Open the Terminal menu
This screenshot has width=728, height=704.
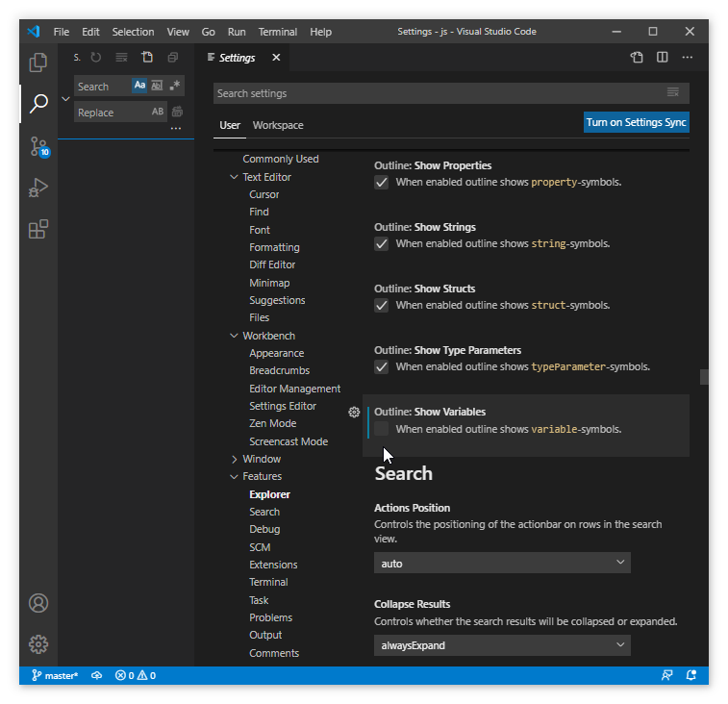tap(278, 32)
